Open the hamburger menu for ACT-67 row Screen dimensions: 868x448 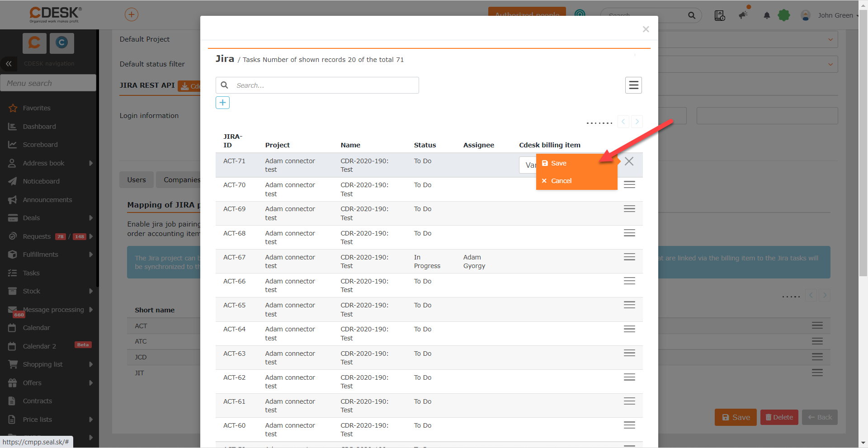629,257
